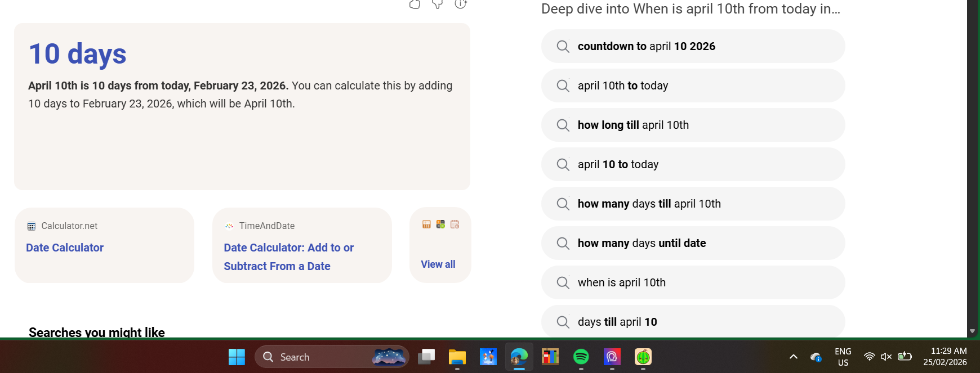Click the thumbs up feedback icon

415,4
